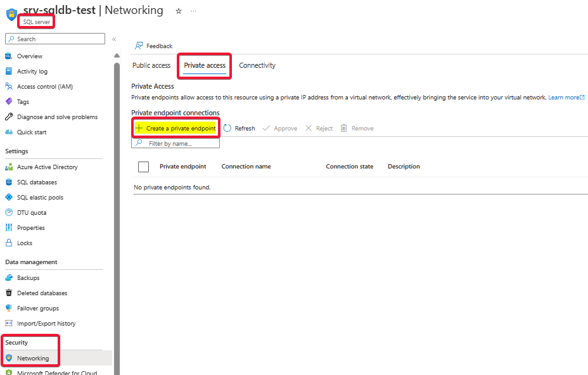Click Azure Active Directory icon
588x375 pixels.
click(9, 167)
